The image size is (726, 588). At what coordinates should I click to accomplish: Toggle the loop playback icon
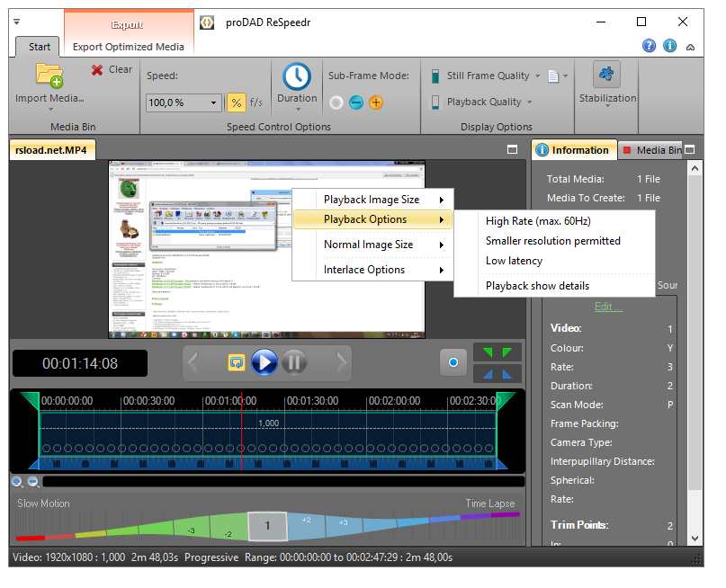[x=237, y=362]
